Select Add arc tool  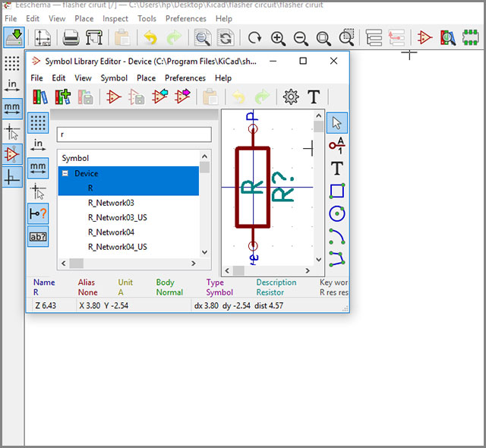(x=337, y=236)
